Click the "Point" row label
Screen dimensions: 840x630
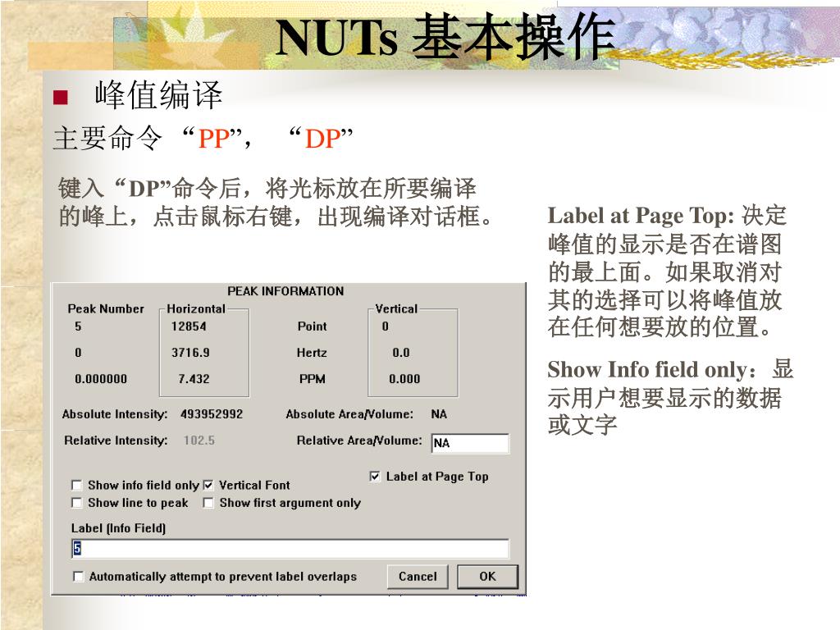coord(313,326)
